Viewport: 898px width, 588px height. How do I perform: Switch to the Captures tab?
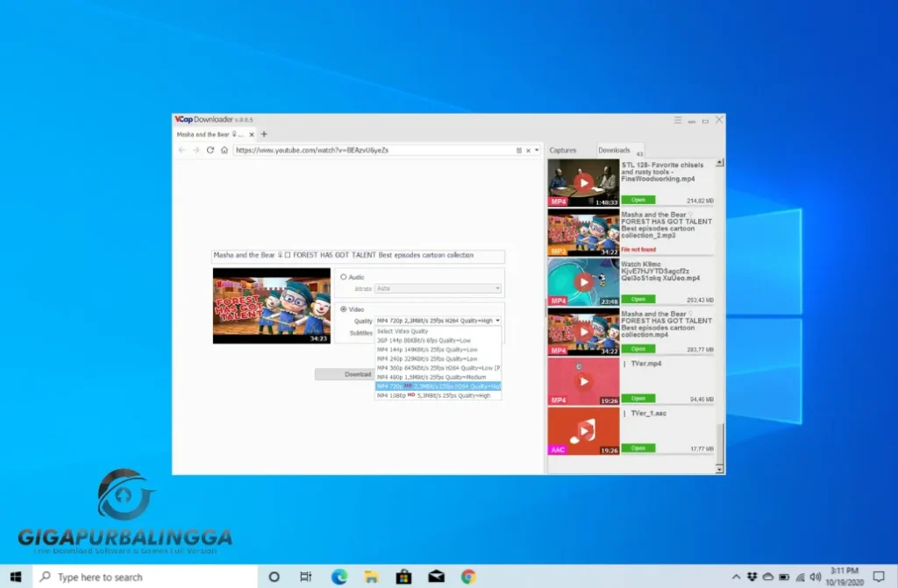pos(565,150)
